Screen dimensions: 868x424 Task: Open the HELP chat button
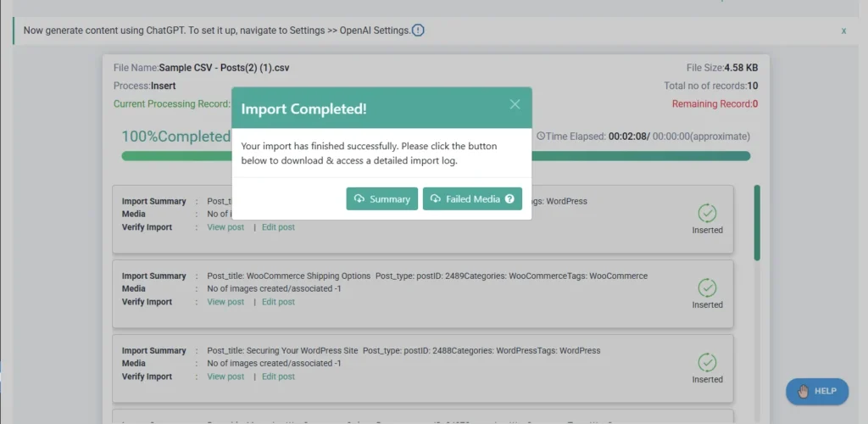(x=816, y=391)
